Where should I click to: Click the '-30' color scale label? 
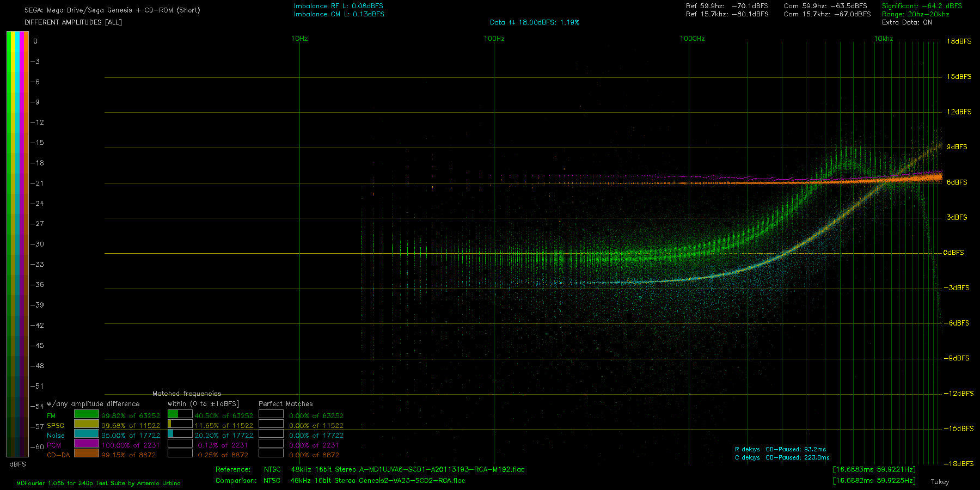pyautogui.click(x=37, y=244)
